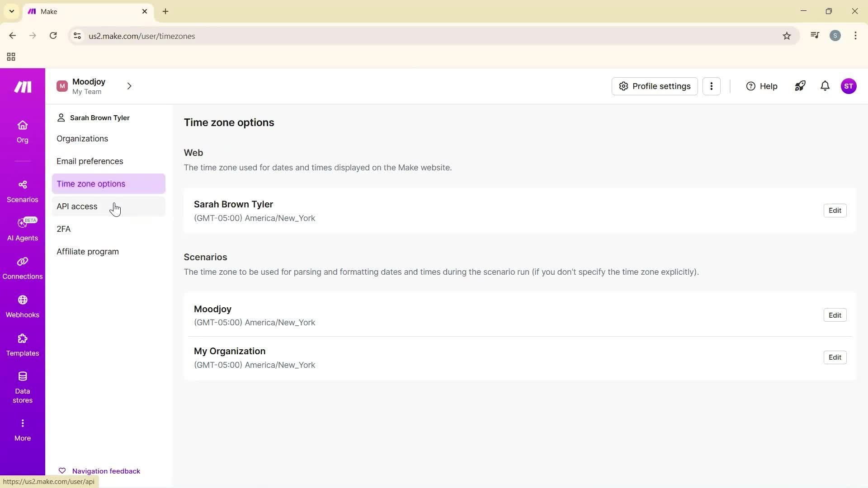This screenshot has width=868, height=488.
Task: Click the rocket announcements icon
Action: pyautogui.click(x=800, y=86)
